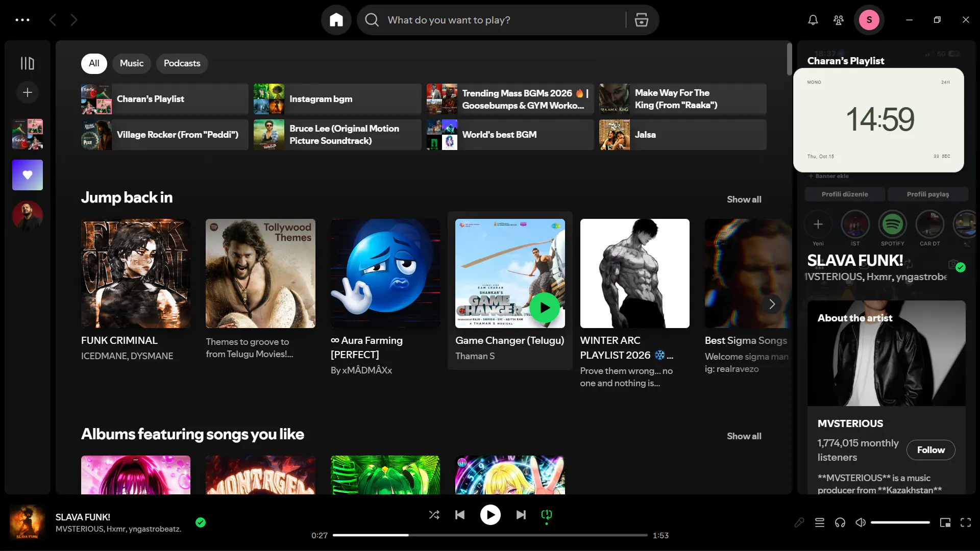
Task: Open the World's best BGM shortcut
Action: (510, 135)
